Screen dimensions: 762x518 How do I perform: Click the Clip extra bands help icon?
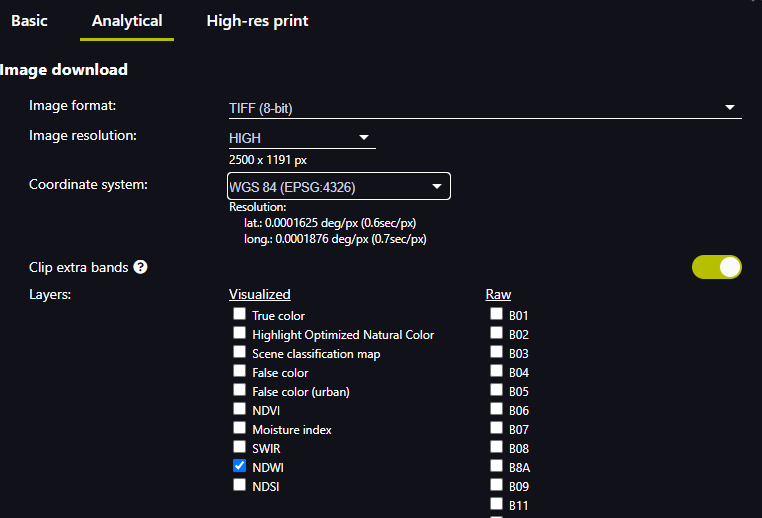click(x=141, y=267)
